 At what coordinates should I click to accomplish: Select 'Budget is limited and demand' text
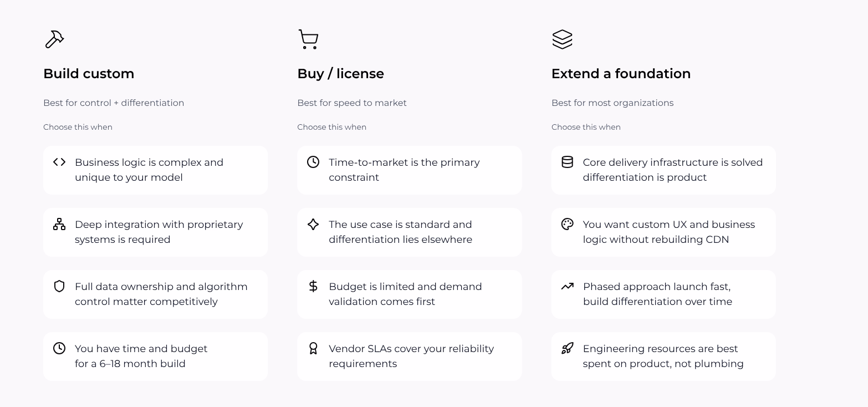pos(405,287)
